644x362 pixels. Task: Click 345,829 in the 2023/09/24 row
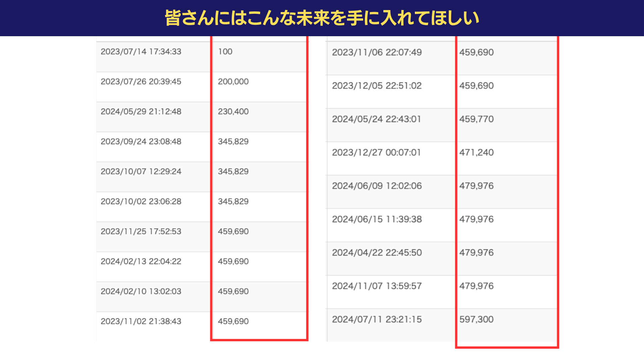233,141
